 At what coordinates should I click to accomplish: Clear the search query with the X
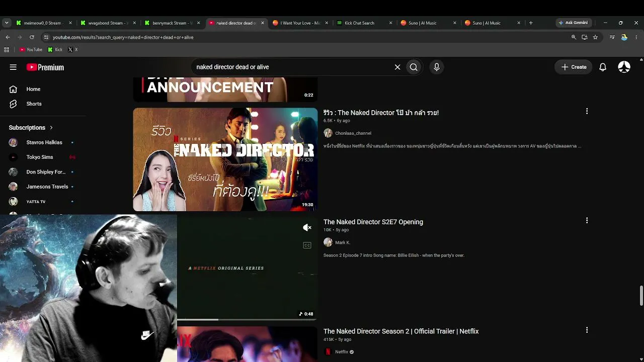click(397, 67)
